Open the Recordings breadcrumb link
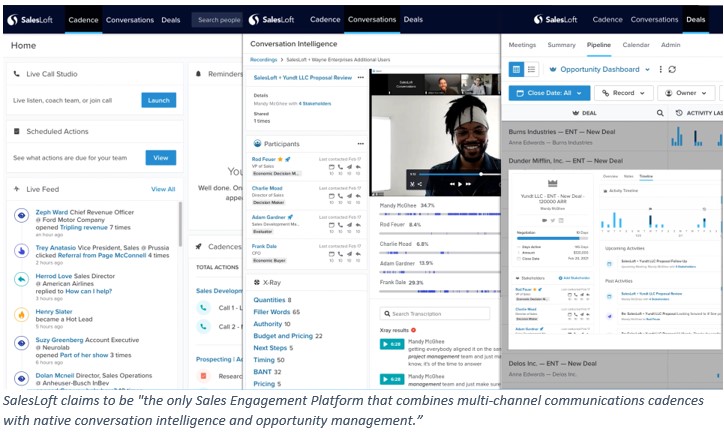 point(263,60)
